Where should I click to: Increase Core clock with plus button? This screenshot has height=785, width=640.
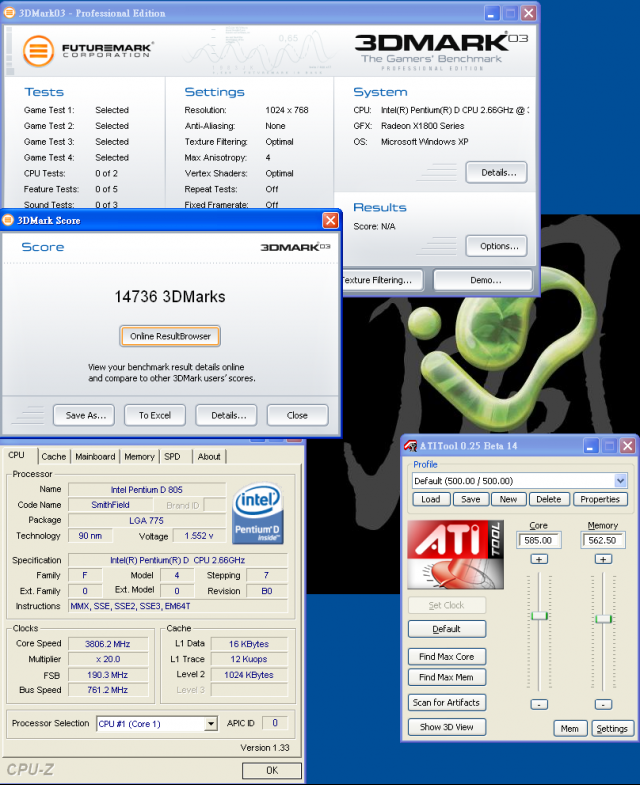click(x=539, y=559)
